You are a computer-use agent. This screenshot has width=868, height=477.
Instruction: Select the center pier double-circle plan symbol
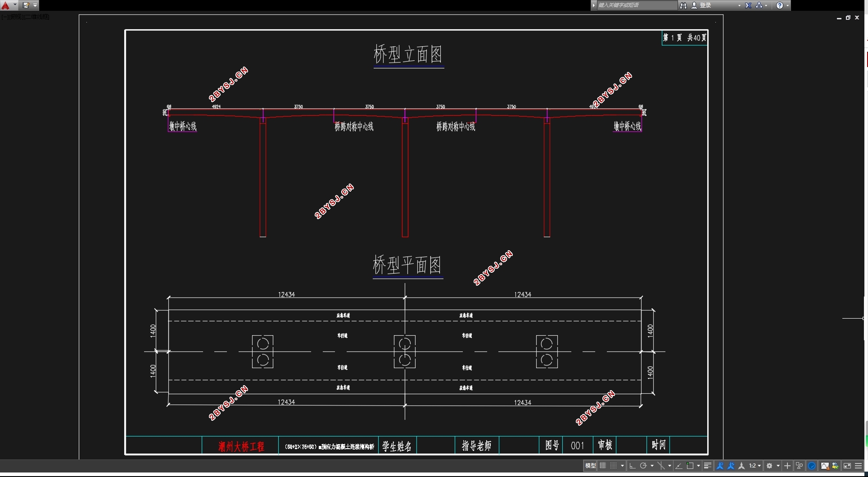(x=405, y=351)
